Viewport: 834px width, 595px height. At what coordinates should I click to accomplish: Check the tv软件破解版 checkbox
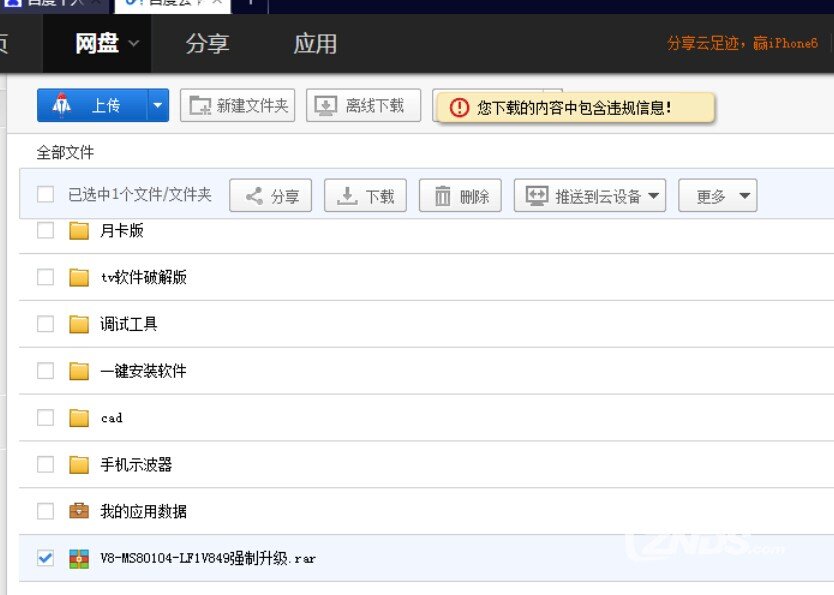46,277
